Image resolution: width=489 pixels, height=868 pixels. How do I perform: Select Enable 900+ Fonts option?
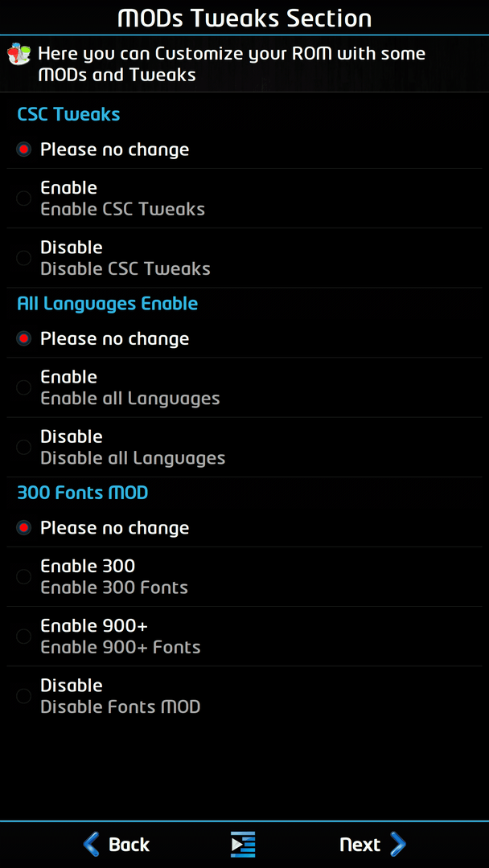pyautogui.click(x=244, y=637)
